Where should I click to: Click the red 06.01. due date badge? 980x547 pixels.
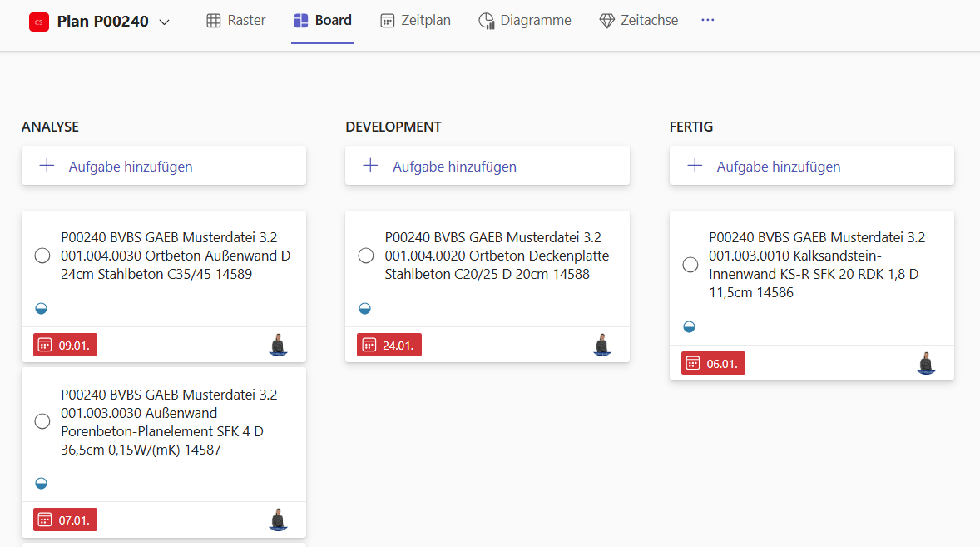[x=713, y=363]
